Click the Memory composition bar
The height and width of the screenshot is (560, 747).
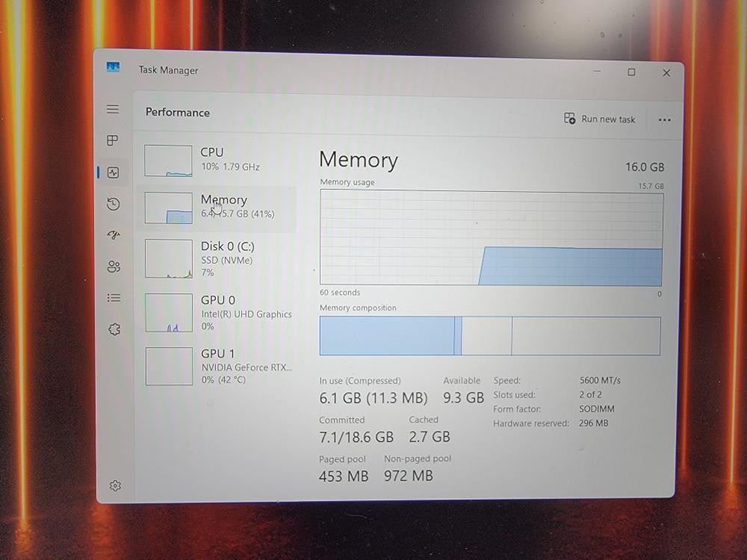pos(490,336)
